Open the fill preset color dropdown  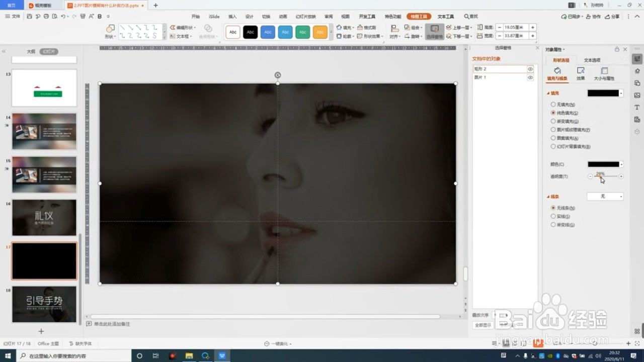(622, 94)
